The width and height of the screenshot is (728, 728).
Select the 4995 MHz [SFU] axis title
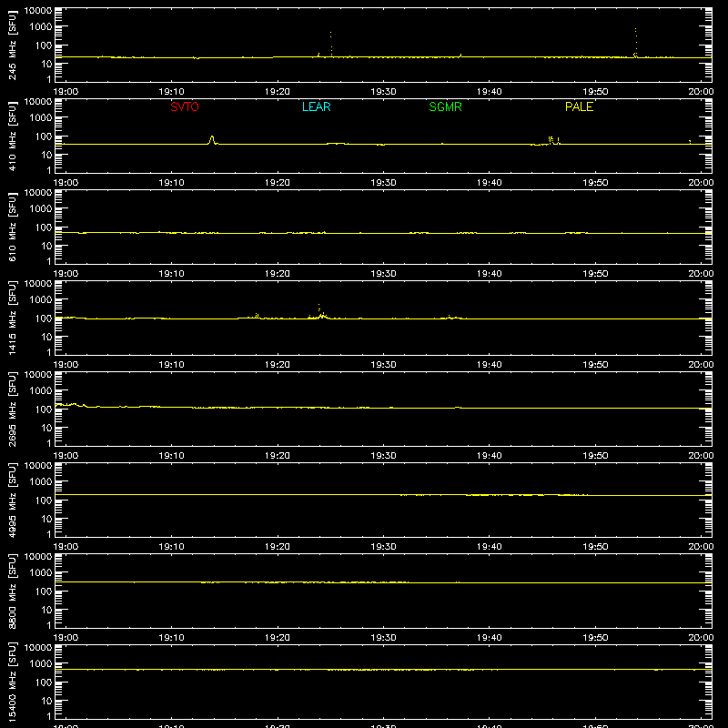tap(12, 500)
